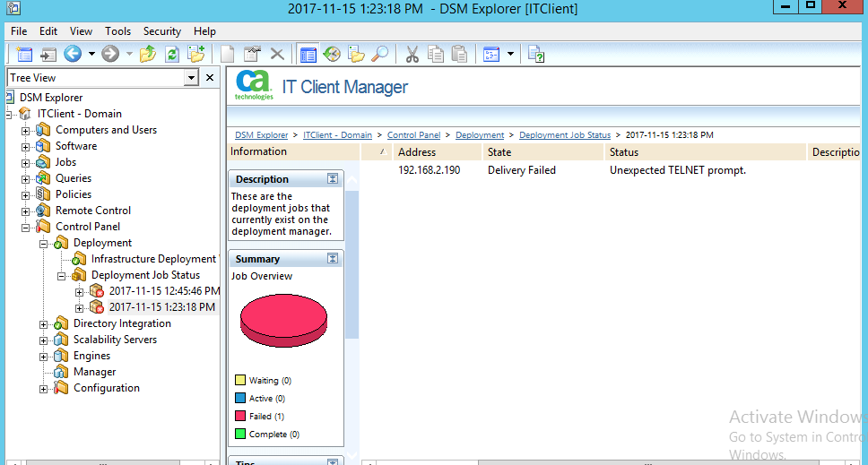Click the scissors Cut icon
The height and width of the screenshot is (465, 868).
pos(412,54)
